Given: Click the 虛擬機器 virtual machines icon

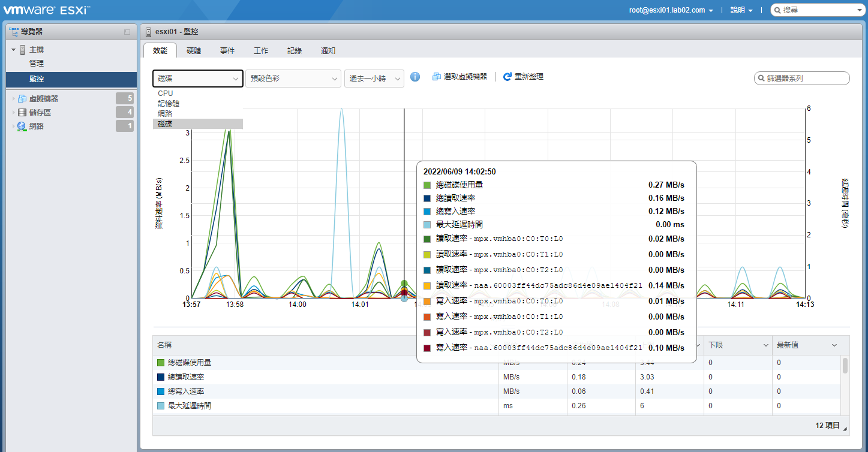Looking at the screenshot, I should point(22,99).
